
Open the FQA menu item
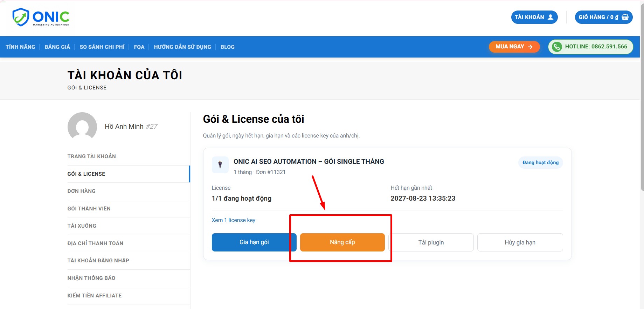pyautogui.click(x=139, y=47)
